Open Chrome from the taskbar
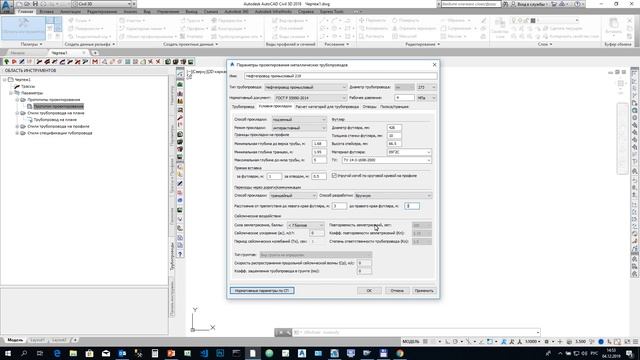 [400, 353]
